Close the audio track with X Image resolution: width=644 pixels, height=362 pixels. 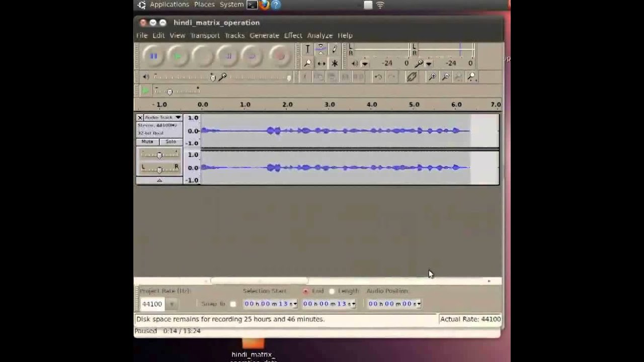pyautogui.click(x=140, y=117)
